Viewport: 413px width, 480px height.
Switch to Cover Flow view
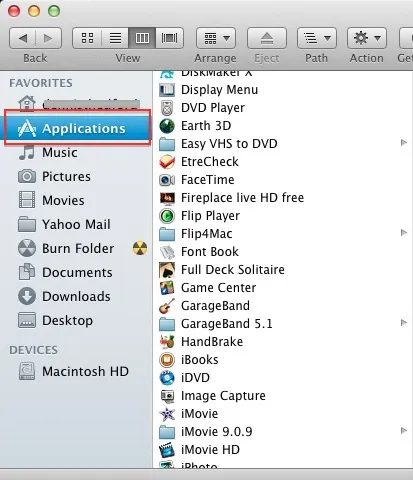[x=170, y=38]
